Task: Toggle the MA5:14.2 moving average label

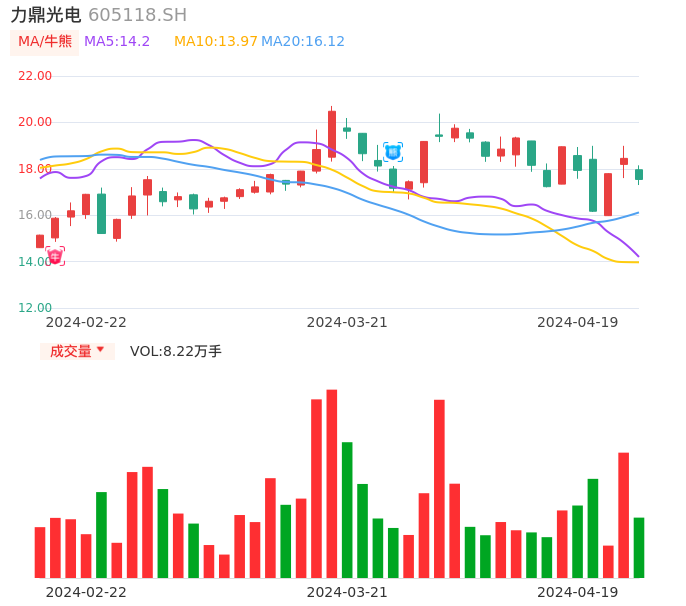Action: [x=117, y=41]
